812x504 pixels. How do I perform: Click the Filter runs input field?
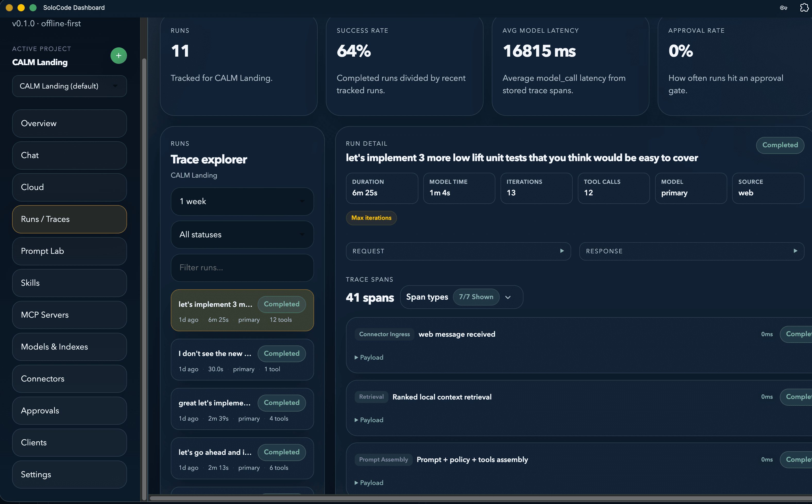click(242, 268)
